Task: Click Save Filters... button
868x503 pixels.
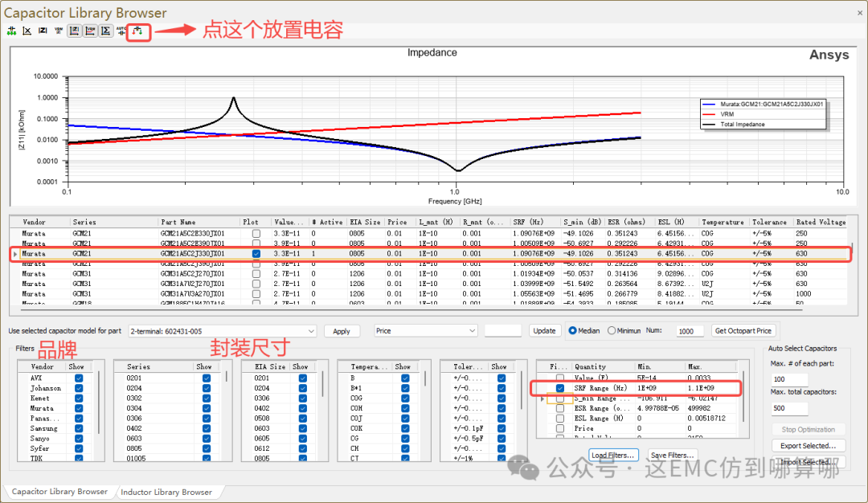Action: [672, 455]
